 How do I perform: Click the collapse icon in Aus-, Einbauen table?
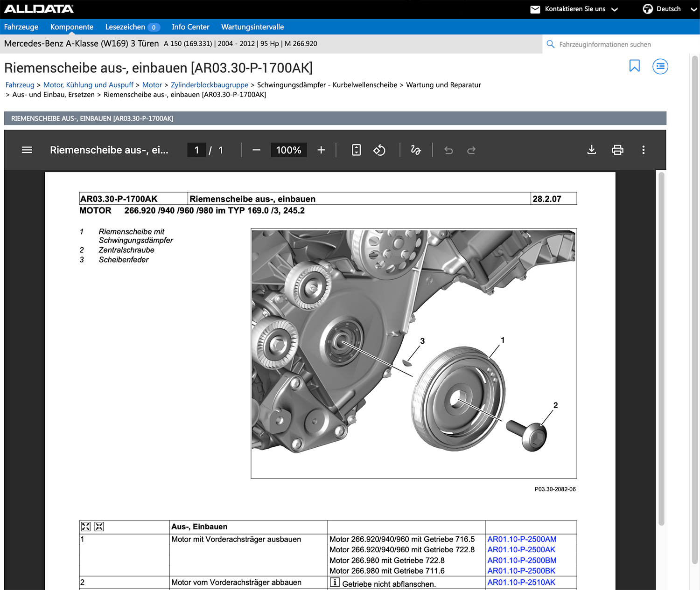[99, 527]
